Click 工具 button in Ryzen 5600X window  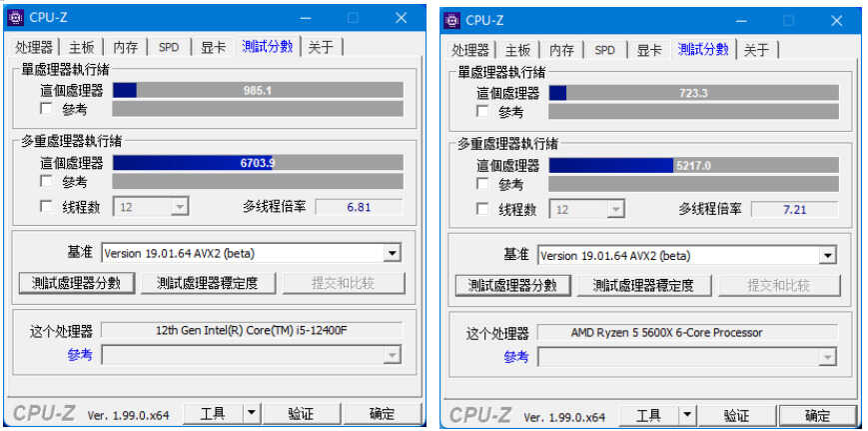(649, 415)
